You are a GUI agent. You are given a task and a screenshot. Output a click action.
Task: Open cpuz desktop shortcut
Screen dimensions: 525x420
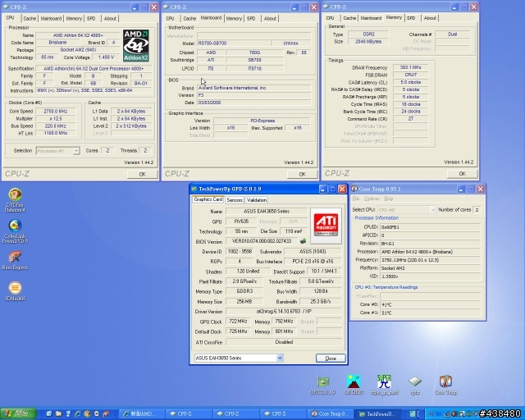(415, 385)
